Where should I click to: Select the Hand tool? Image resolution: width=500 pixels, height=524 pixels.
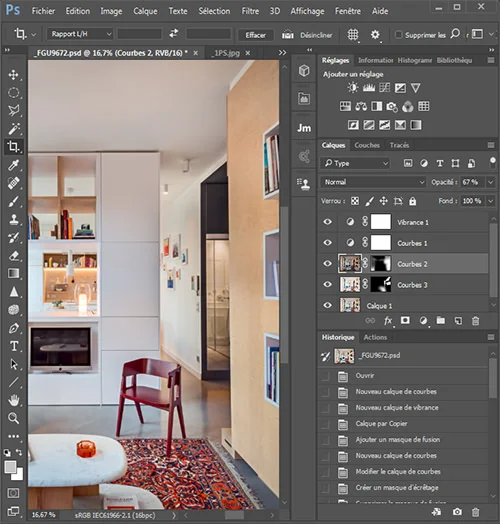pos(14,400)
